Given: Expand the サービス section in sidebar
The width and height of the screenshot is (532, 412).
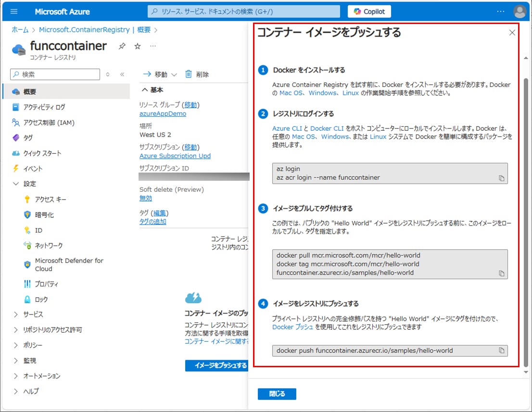Looking at the screenshot, I should [16, 314].
